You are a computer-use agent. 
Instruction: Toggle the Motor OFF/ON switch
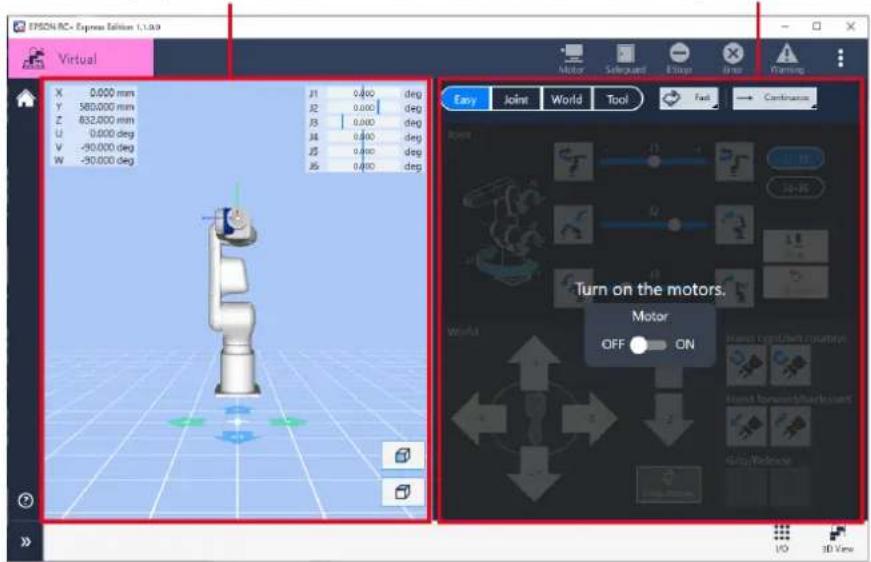tap(648, 345)
